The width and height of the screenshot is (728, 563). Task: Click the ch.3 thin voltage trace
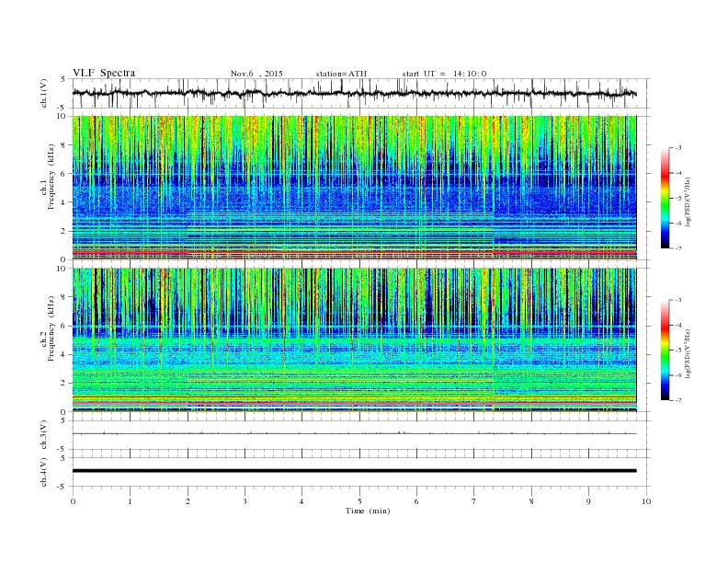click(x=354, y=433)
